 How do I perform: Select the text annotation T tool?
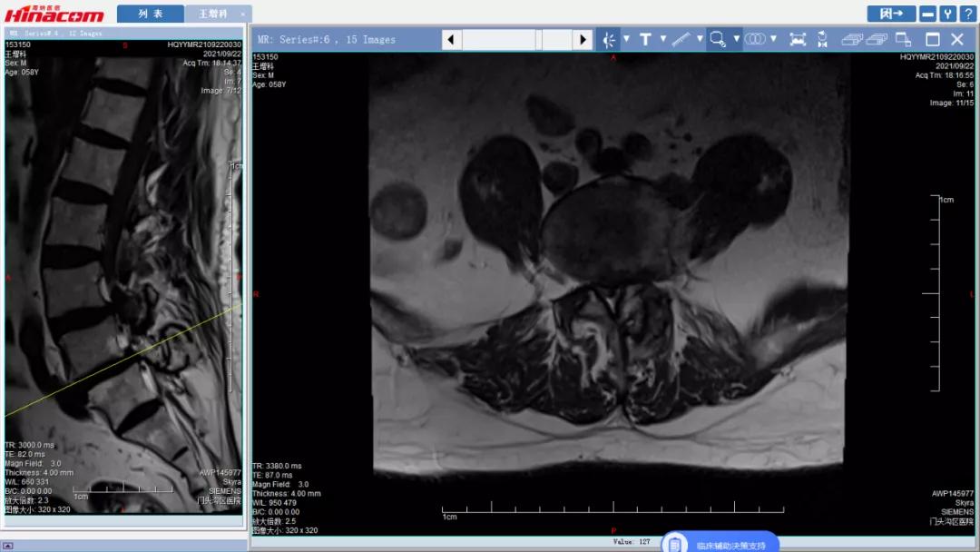(645, 39)
